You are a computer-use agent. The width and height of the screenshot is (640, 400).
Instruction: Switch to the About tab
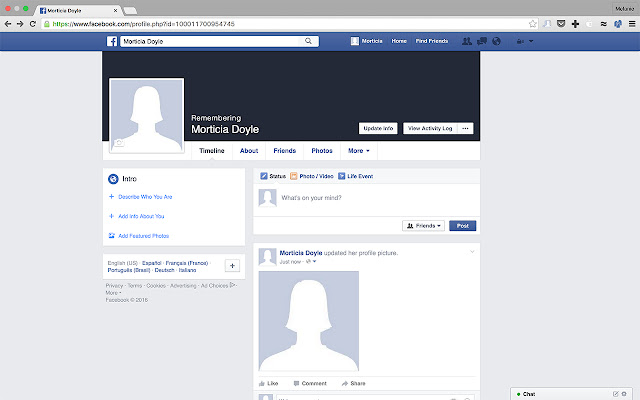(x=249, y=151)
